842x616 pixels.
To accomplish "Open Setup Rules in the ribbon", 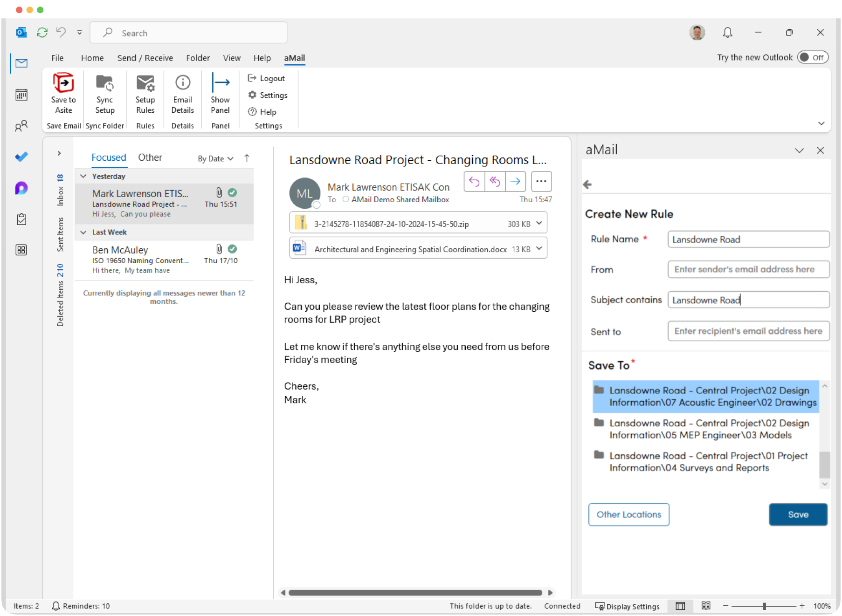I will (145, 83).
